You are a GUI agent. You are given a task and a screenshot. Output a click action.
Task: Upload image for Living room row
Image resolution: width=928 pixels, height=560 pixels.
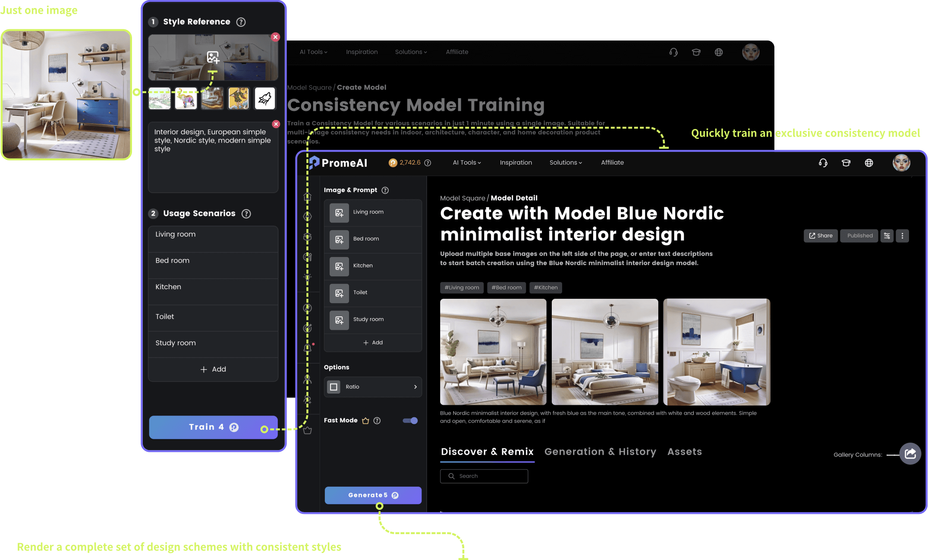pos(339,213)
